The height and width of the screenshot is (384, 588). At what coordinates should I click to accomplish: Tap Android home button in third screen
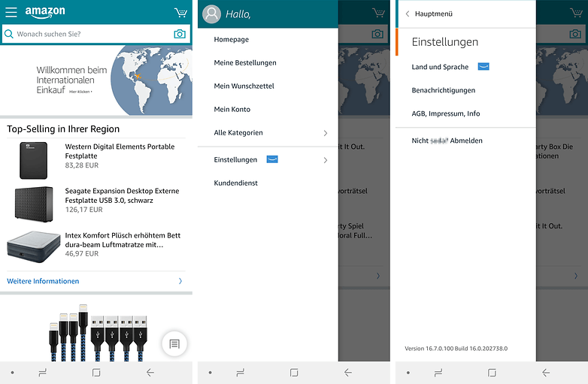click(492, 373)
